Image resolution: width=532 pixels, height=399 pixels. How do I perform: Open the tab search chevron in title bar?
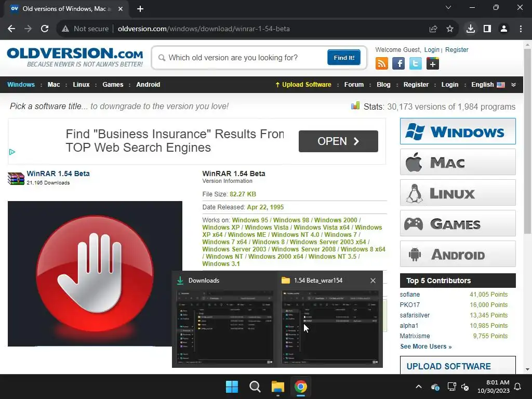[448, 7]
